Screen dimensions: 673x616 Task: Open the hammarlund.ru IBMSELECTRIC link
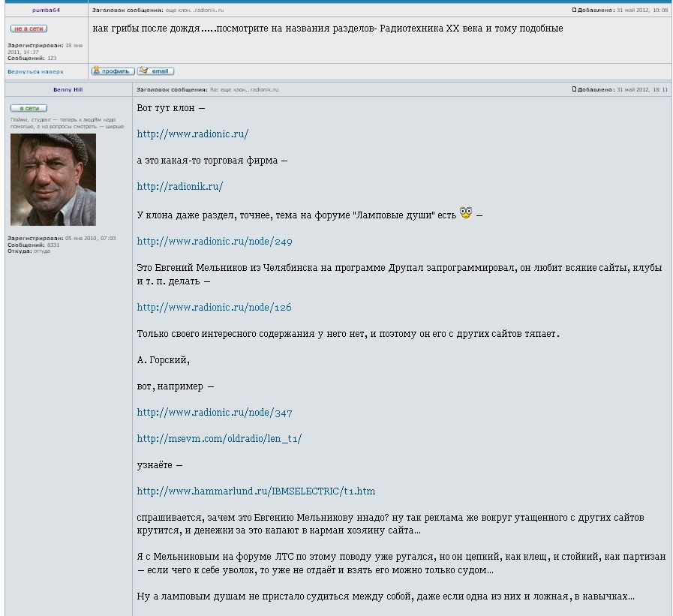click(256, 491)
